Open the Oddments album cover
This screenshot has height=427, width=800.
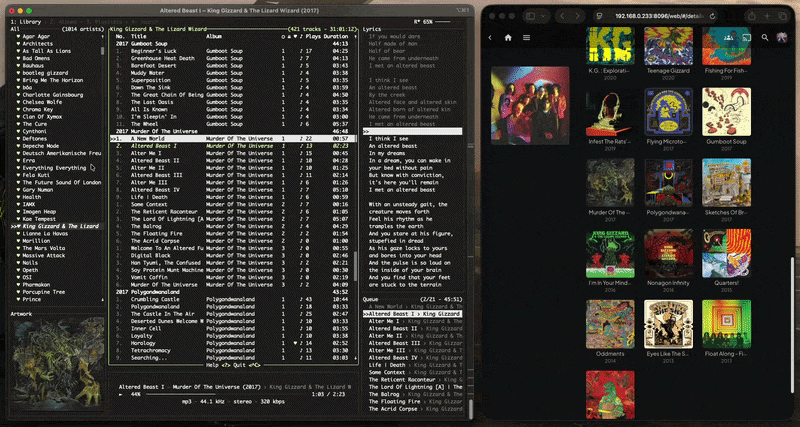[610, 324]
